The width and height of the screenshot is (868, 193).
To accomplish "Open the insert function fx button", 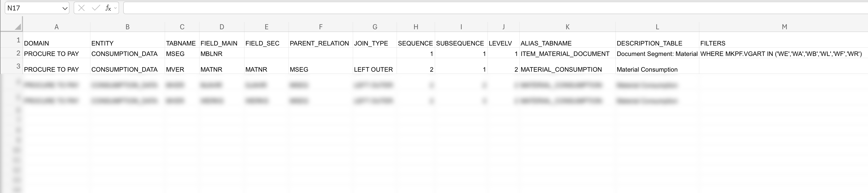I will (x=108, y=8).
